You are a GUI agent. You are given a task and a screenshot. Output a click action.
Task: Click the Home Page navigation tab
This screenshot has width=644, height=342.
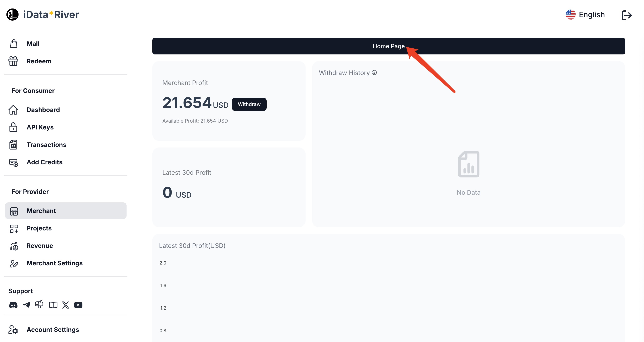click(x=388, y=46)
